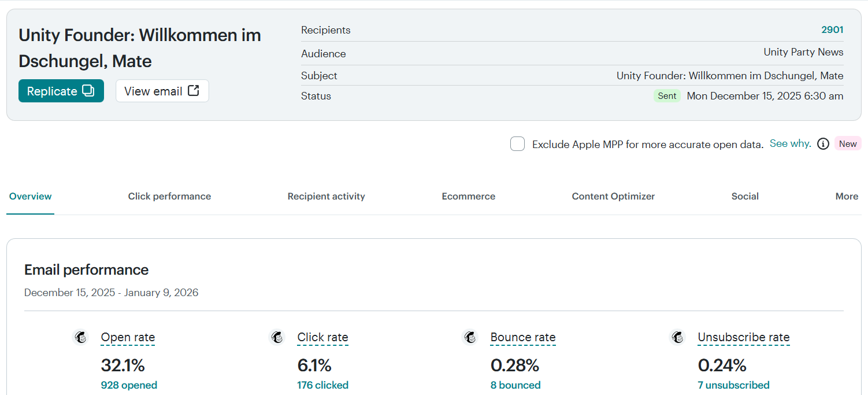This screenshot has height=395, width=868.
Task: Click the Email performance heading
Action: (x=86, y=270)
